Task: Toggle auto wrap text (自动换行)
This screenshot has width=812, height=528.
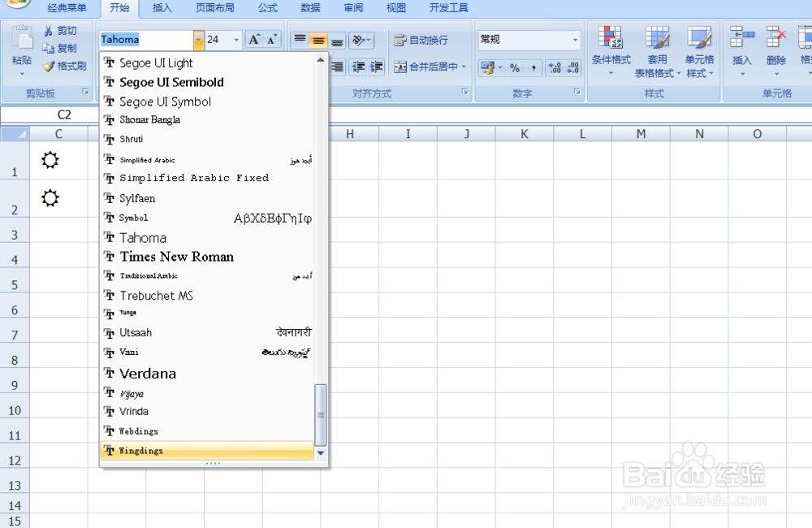Action: point(421,40)
